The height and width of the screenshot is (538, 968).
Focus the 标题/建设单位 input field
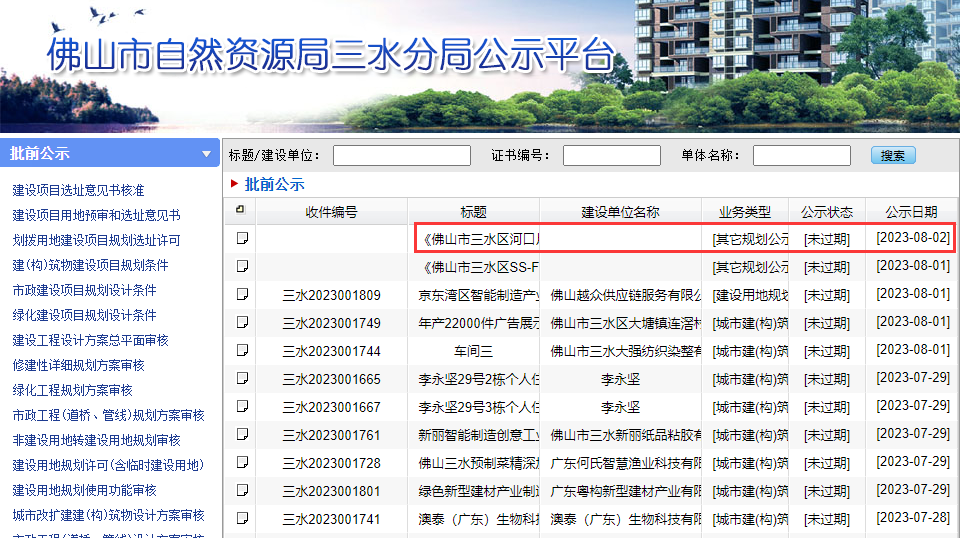(402, 156)
